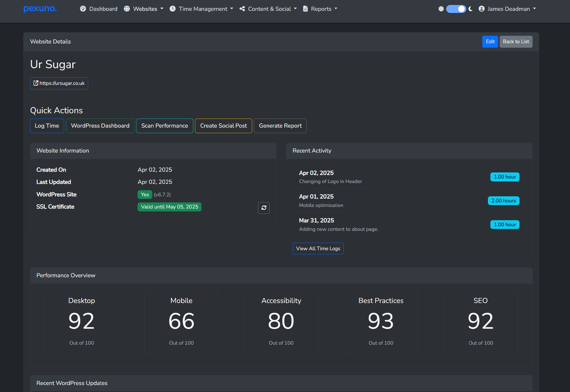Click the Reports document icon

(306, 9)
